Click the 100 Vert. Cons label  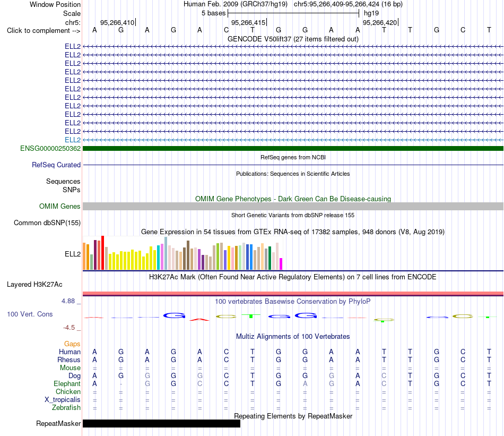click(30, 314)
